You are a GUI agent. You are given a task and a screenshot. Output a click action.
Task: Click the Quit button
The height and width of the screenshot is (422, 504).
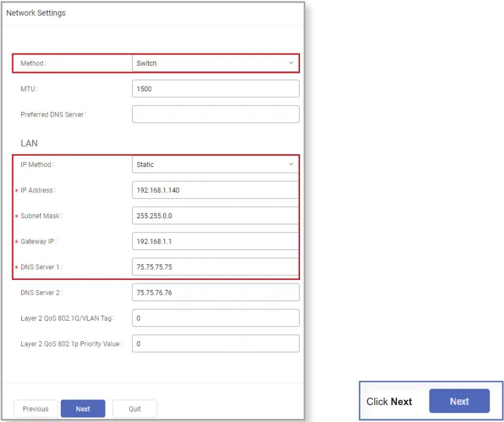[134, 408]
